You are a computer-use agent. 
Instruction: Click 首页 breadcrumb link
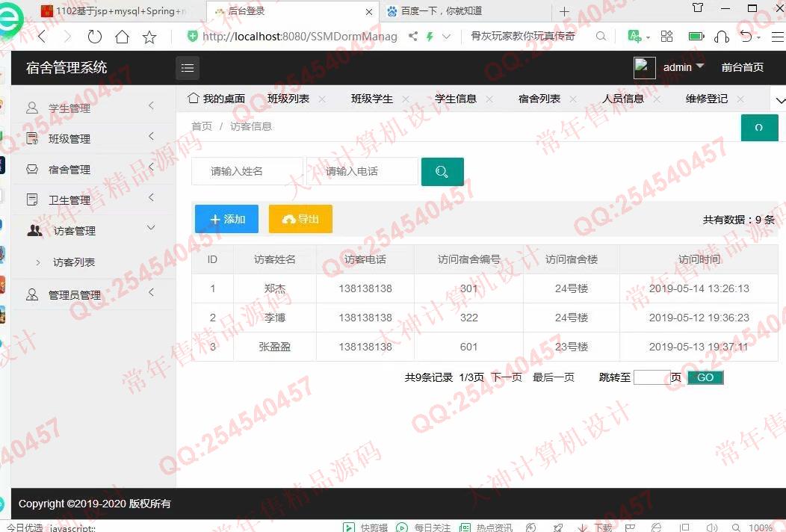202,126
